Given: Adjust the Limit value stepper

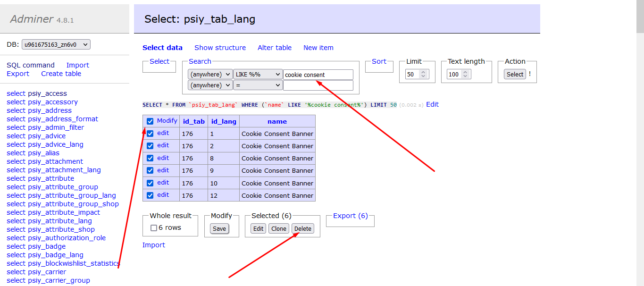Looking at the screenshot, I should tap(423, 75).
